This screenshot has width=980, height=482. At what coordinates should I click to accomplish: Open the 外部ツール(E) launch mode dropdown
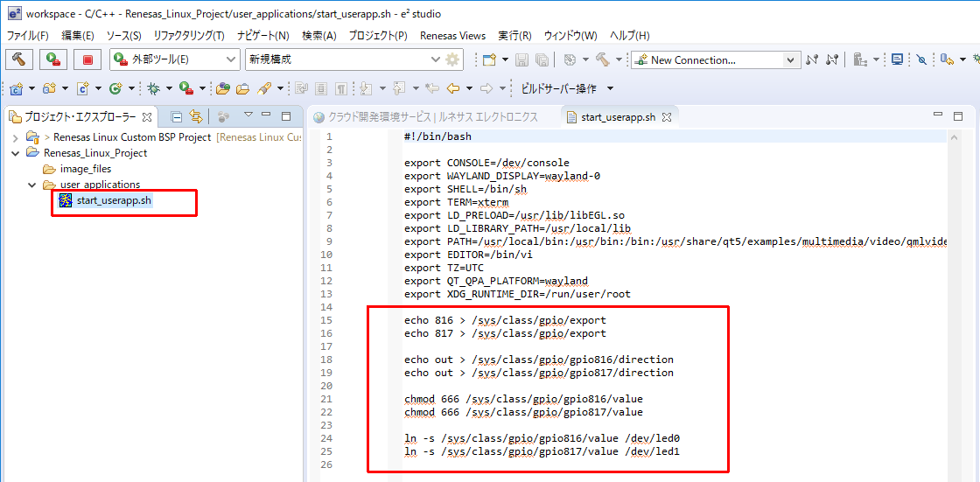point(231,59)
